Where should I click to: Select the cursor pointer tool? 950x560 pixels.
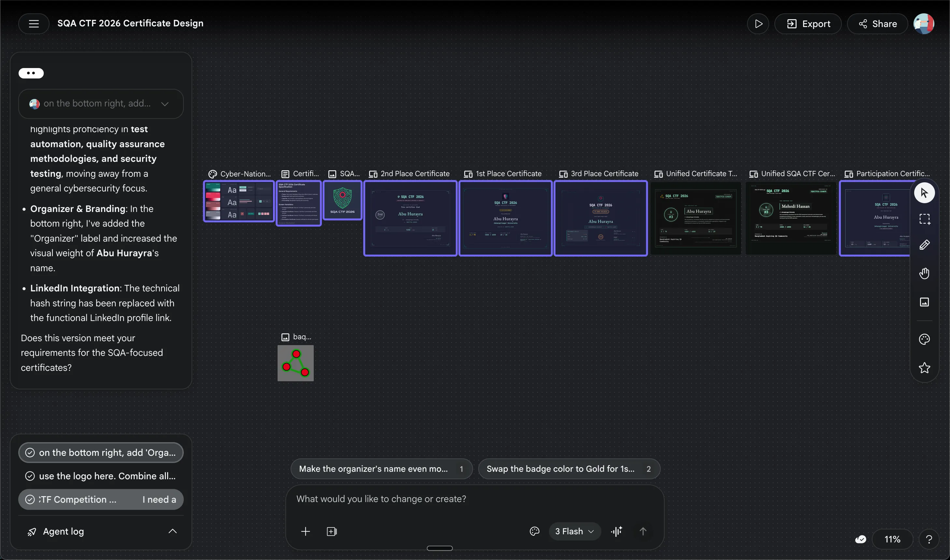tap(924, 193)
